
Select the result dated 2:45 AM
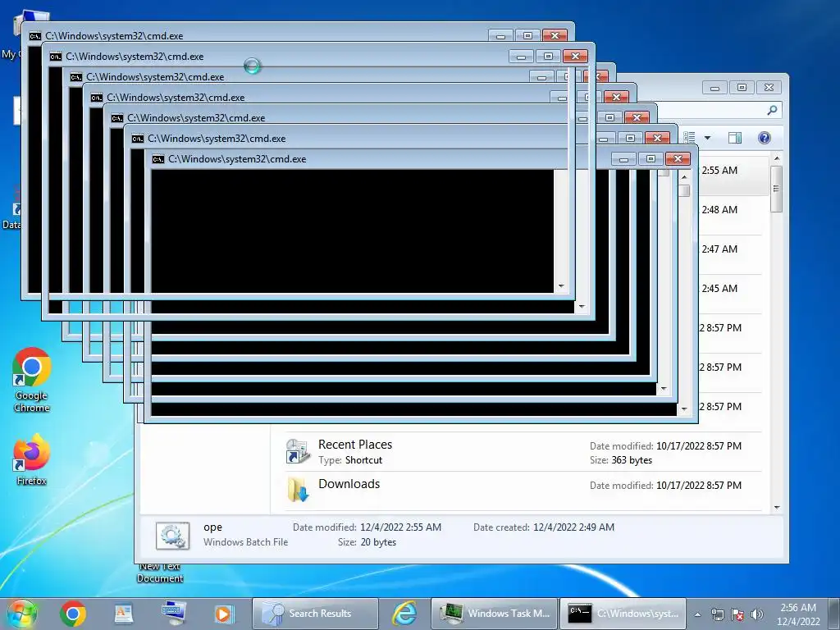point(729,294)
